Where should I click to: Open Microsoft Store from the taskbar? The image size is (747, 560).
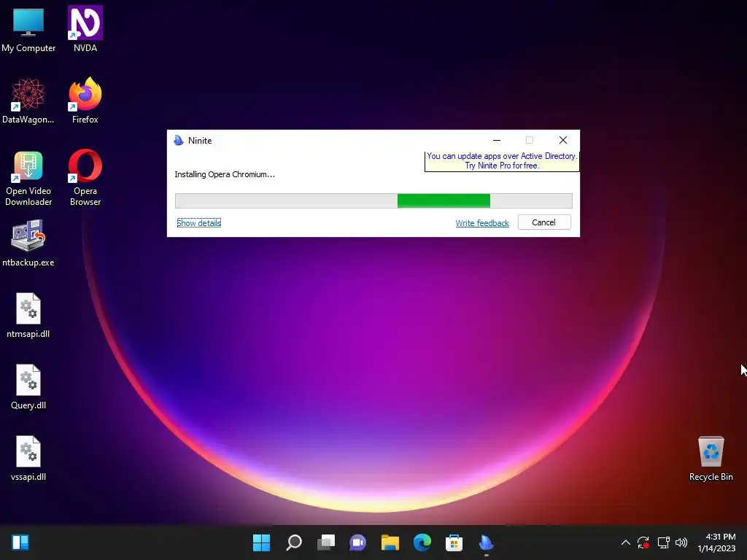pos(454,542)
